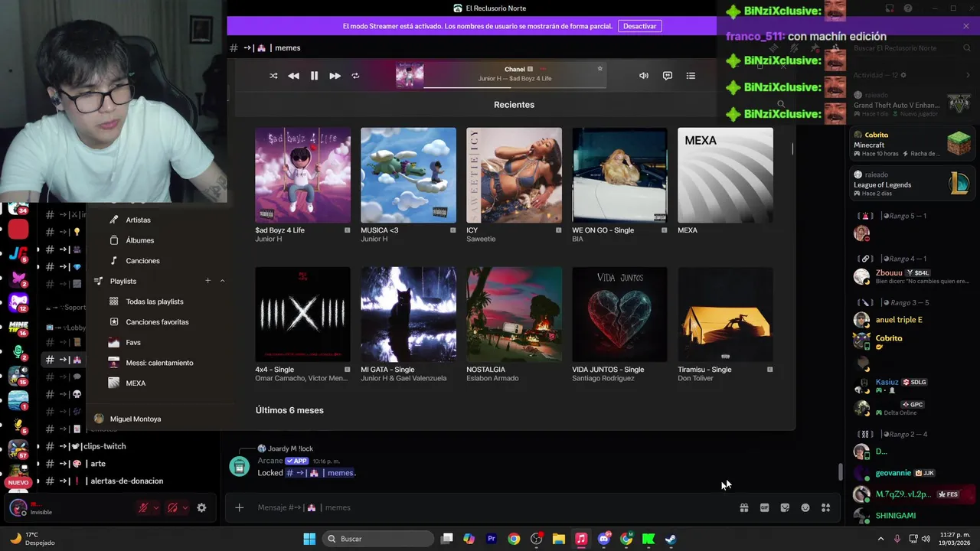The image size is (980, 551).
Task: Click the memes channel mention link
Action: click(x=320, y=473)
